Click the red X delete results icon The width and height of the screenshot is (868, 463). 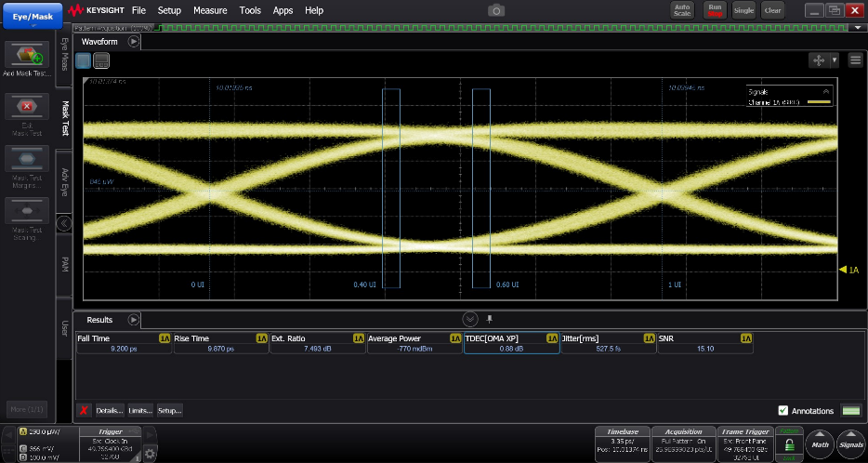pyautogui.click(x=84, y=410)
